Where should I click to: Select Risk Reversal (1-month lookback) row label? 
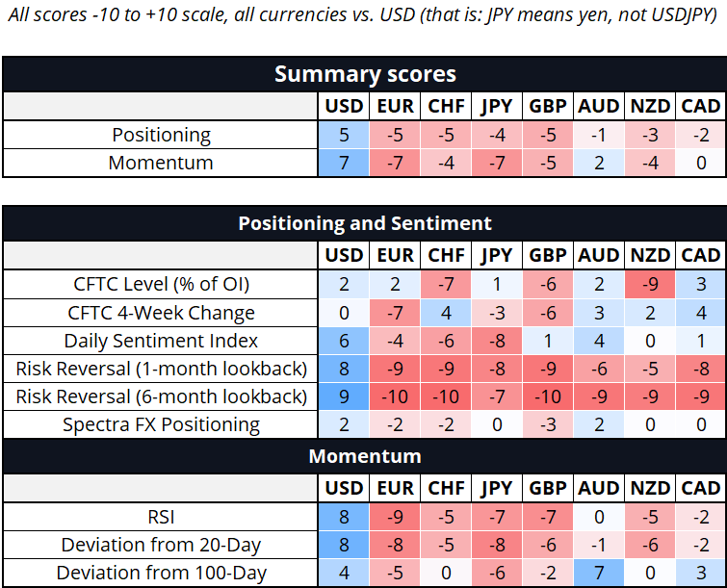[x=162, y=369]
